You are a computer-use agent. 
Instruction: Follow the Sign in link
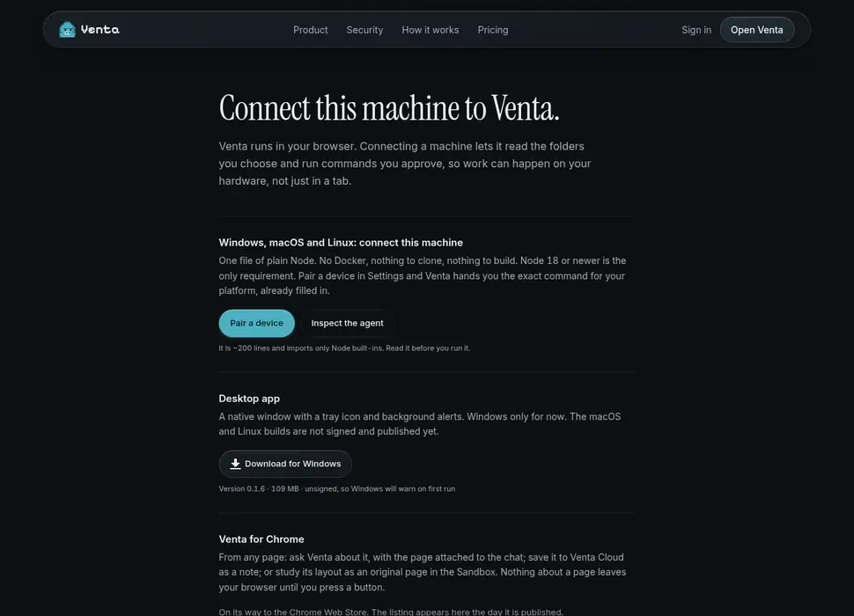click(x=696, y=30)
